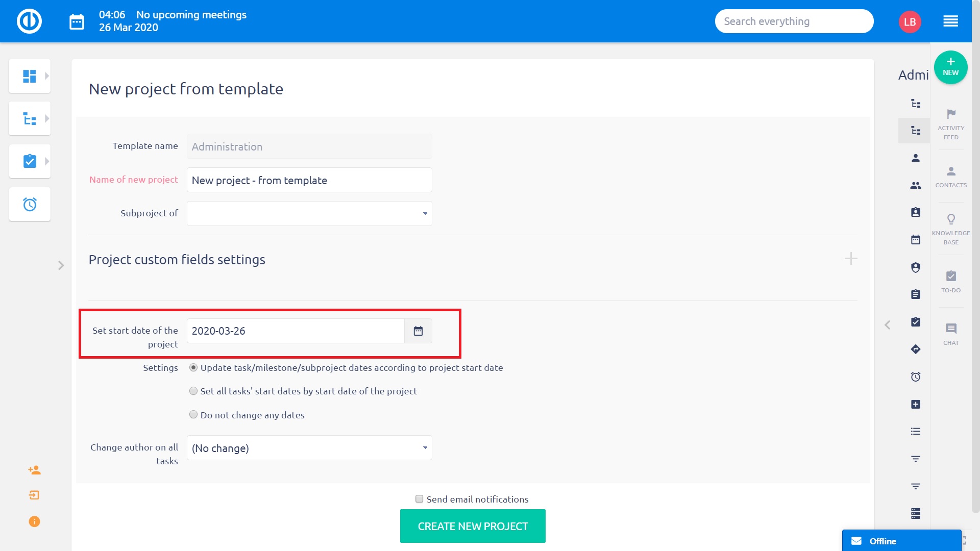The width and height of the screenshot is (980, 551).
Task: Click the plus box icon in admin menu
Action: 916,405
